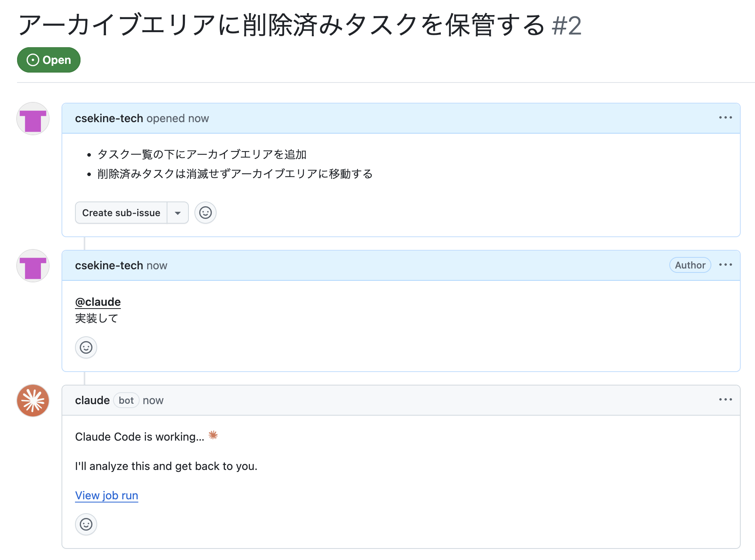This screenshot has width=755, height=560.
Task: Open the options menu on claude bot's comment
Action: 726,400
